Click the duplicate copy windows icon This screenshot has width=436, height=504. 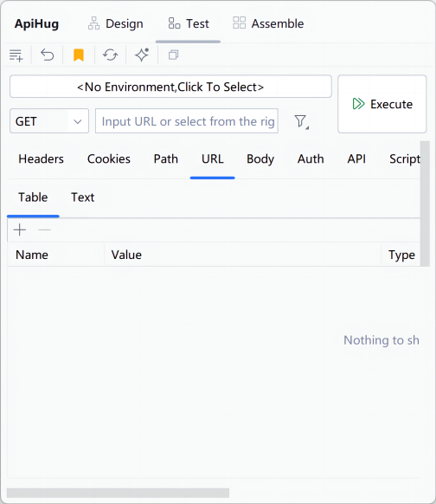(x=173, y=55)
